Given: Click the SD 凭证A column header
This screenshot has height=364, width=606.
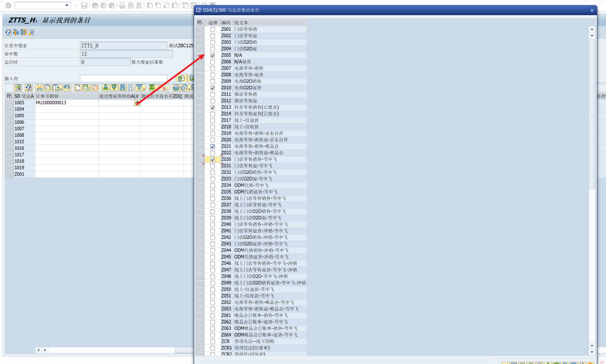Looking at the screenshot, I should (24, 96).
